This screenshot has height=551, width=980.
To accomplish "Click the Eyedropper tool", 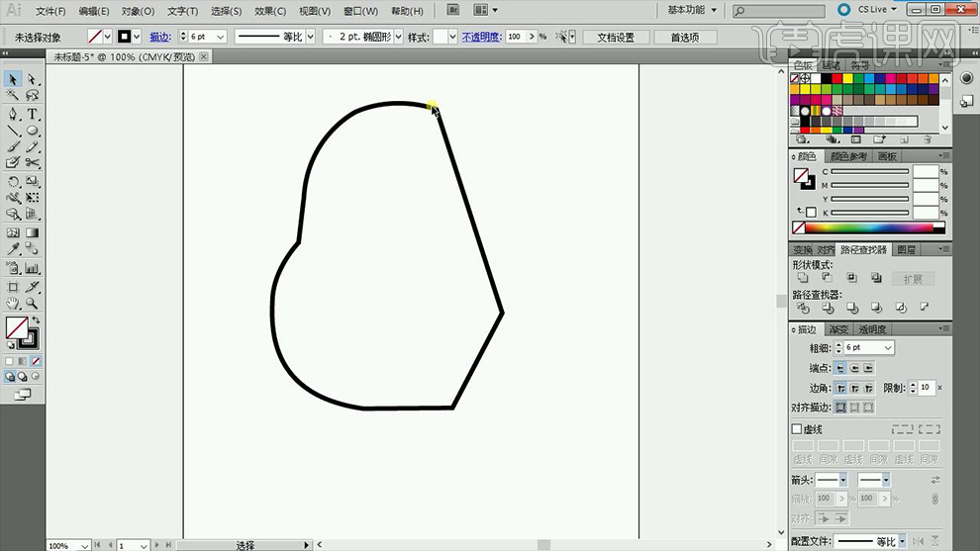I will 13,249.
